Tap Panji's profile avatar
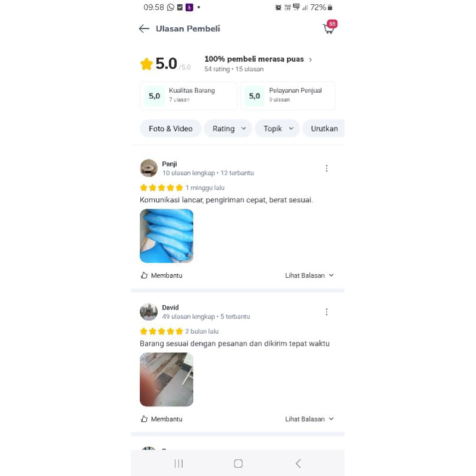 149,168
